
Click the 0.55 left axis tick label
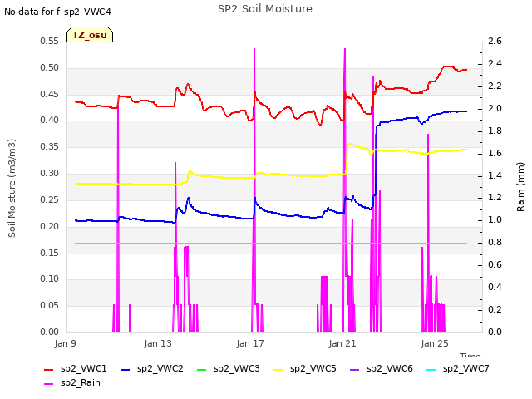tap(50, 41)
